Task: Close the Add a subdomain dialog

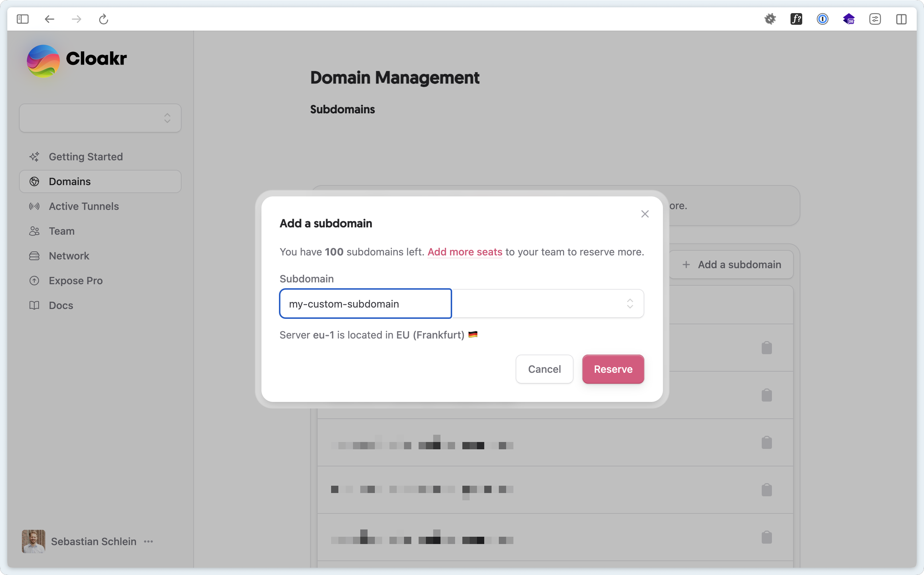Action: (645, 214)
